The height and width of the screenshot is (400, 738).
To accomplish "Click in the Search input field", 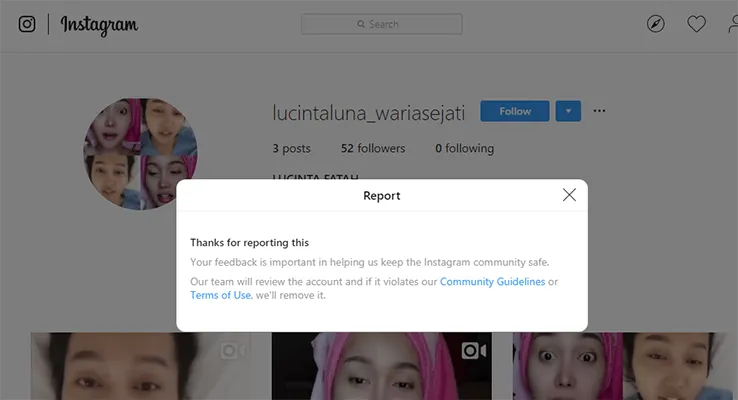I will coord(381,24).
